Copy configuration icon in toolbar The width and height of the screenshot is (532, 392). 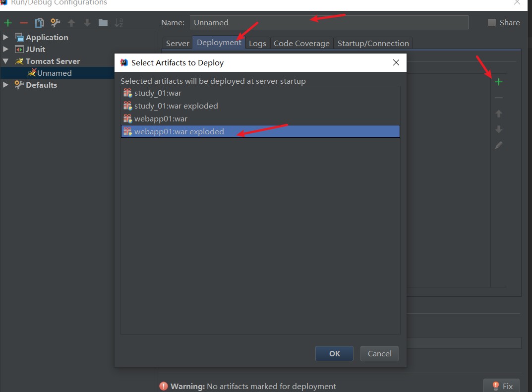click(39, 23)
